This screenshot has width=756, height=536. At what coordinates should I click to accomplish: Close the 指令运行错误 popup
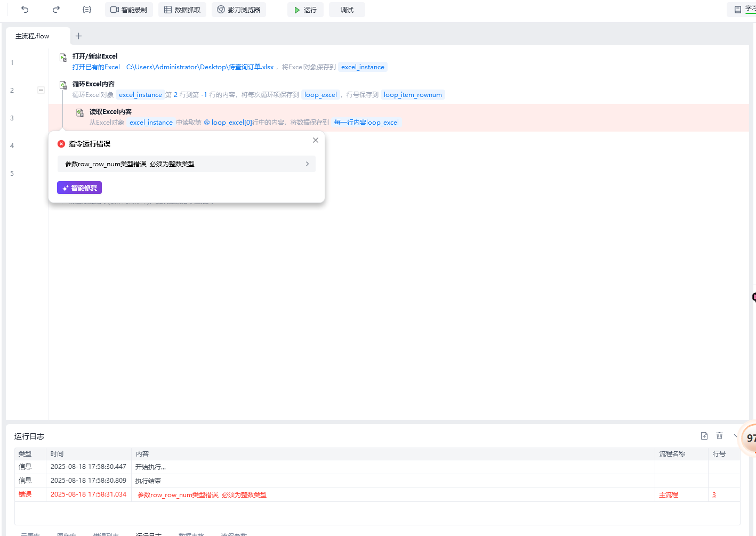tap(316, 140)
